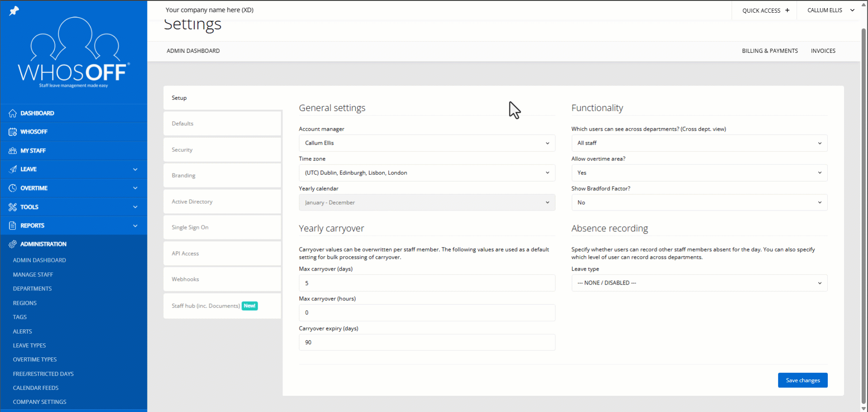Image resolution: width=868 pixels, height=412 pixels.
Task: Open the Branding settings tab
Action: click(222, 176)
